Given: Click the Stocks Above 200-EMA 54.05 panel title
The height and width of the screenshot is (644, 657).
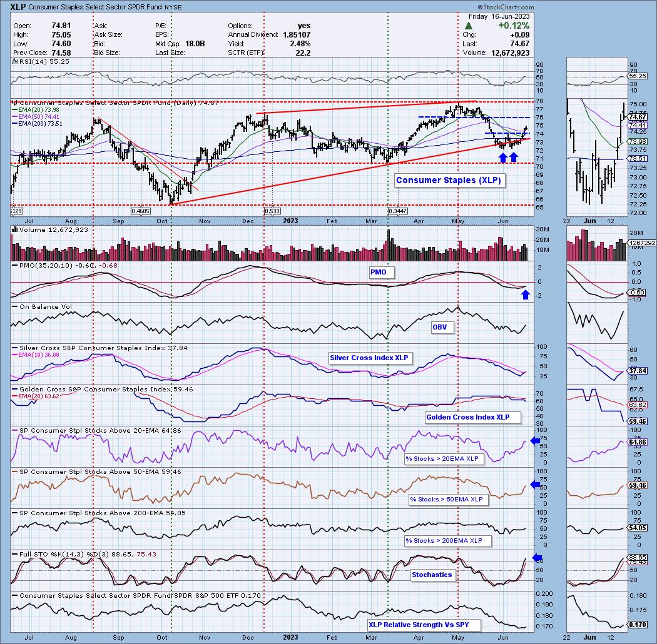Looking at the screenshot, I should click(98, 513).
